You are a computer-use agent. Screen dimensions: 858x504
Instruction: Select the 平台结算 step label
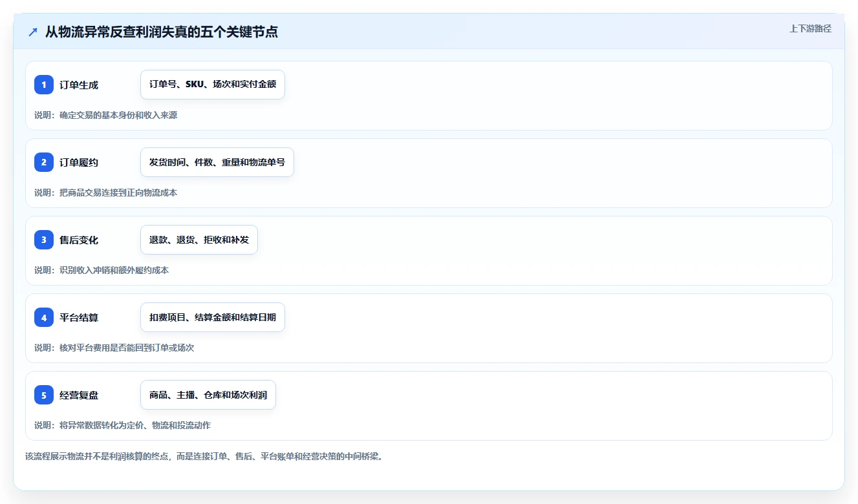[79, 317]
